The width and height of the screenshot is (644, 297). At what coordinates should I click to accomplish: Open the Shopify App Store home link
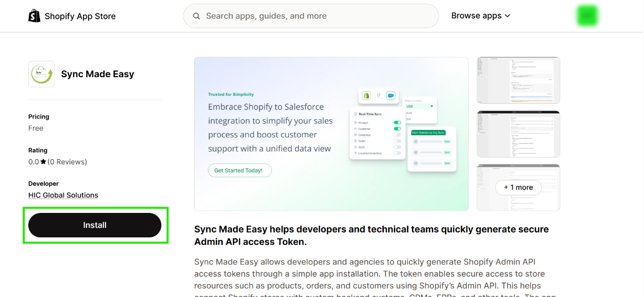pyautogui.click(x=72, y=16)
